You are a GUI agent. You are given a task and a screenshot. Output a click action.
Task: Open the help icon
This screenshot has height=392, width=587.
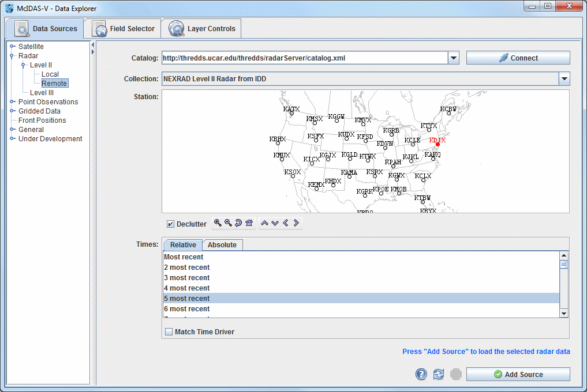click(x=421, y=374)
